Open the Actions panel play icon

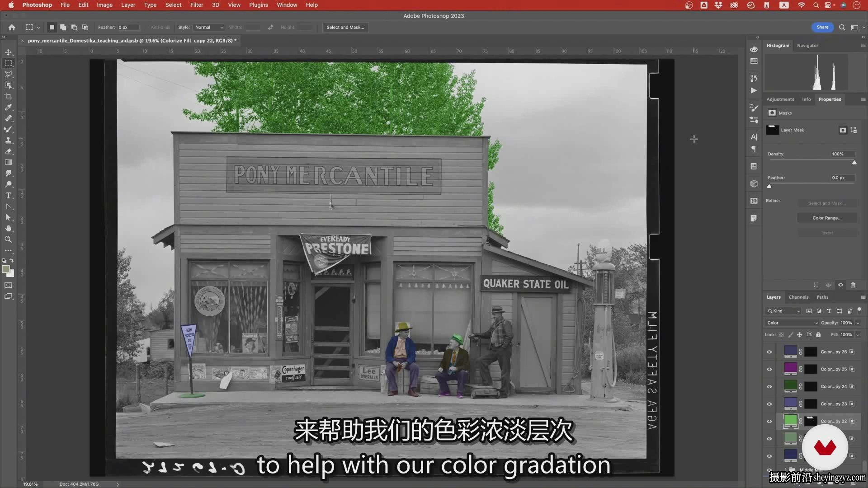754,90
